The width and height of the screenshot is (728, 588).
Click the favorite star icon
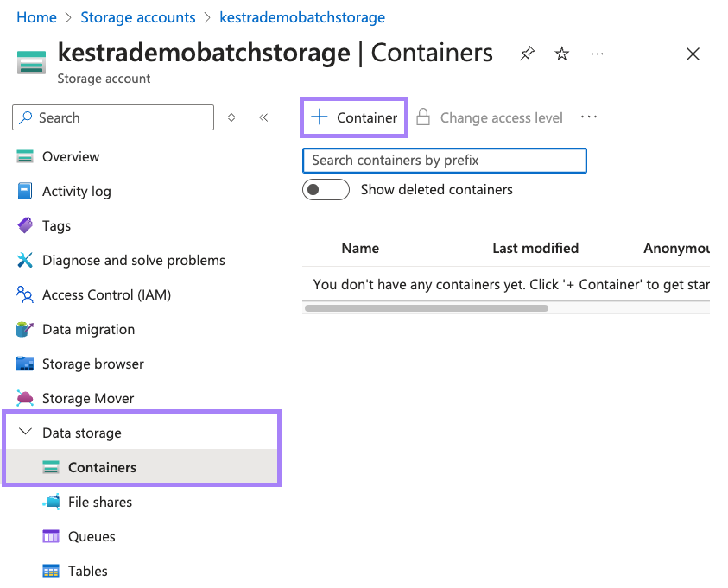click(x=562, y=54)
